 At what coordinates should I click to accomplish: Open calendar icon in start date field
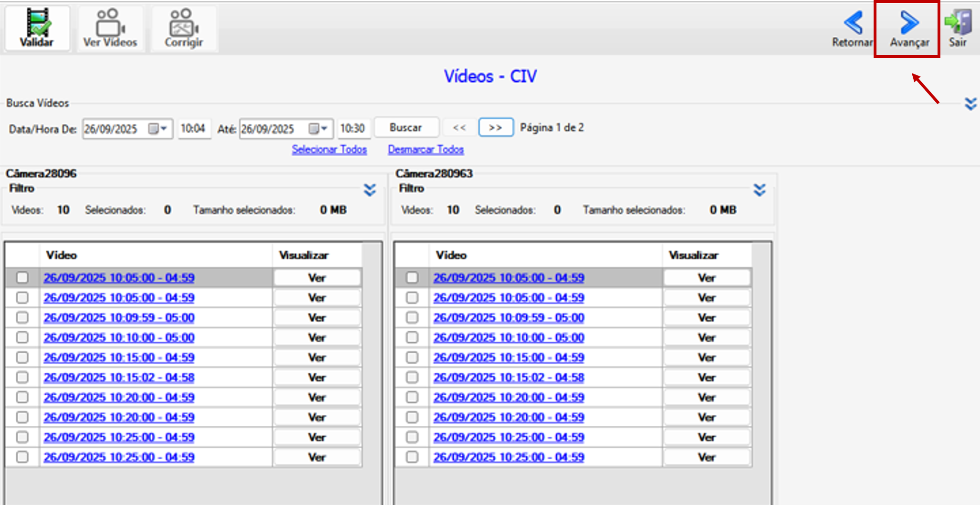click(x=153, y=128)
